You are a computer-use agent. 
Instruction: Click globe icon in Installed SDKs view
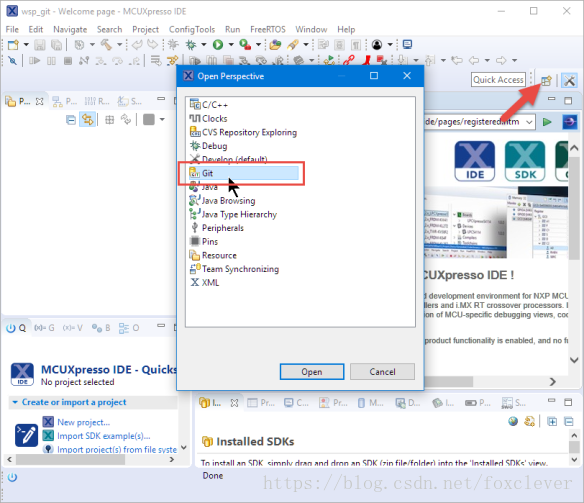[x=513, y=421]
